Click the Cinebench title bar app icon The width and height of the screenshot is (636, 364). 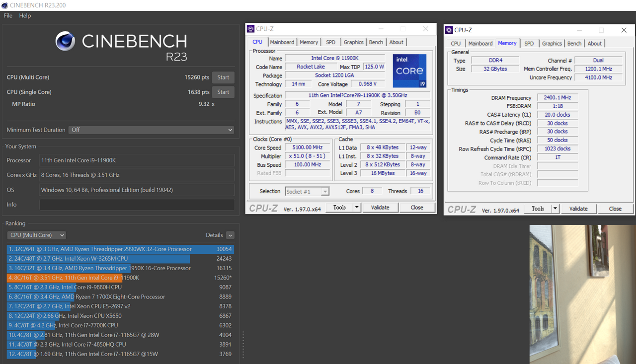pyautogui.click(x=4, y=5)
